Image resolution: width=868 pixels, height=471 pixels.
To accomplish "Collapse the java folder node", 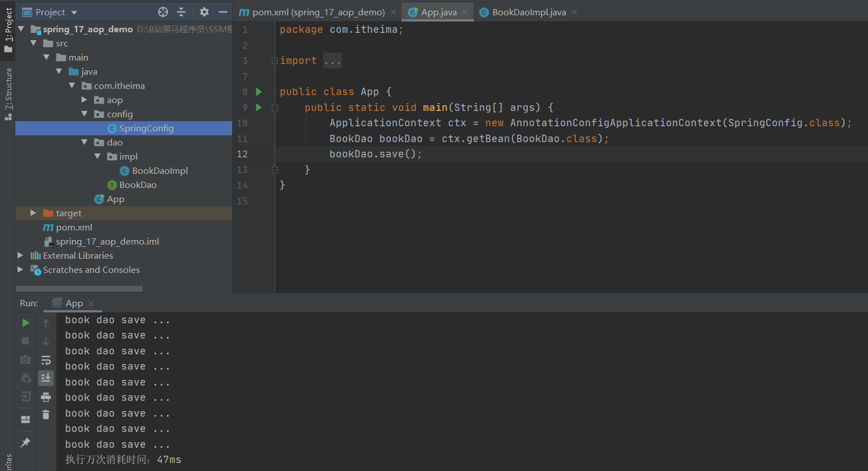I will (59, 71).
